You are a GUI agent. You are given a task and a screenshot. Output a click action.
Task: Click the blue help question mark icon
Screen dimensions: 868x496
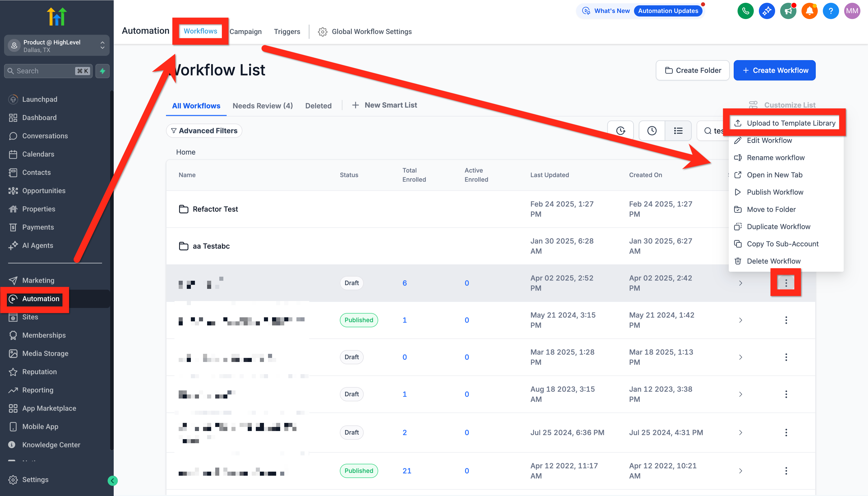[x=830, y=11]
